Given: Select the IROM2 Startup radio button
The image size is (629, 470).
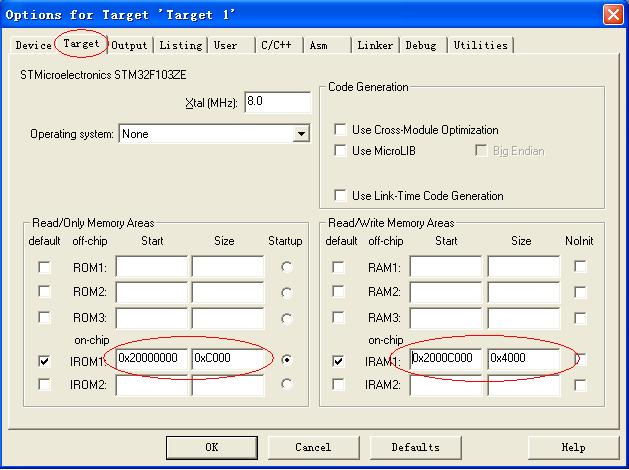Looking at the screenshot, I should pyautogui.click(x=286, y=384).
